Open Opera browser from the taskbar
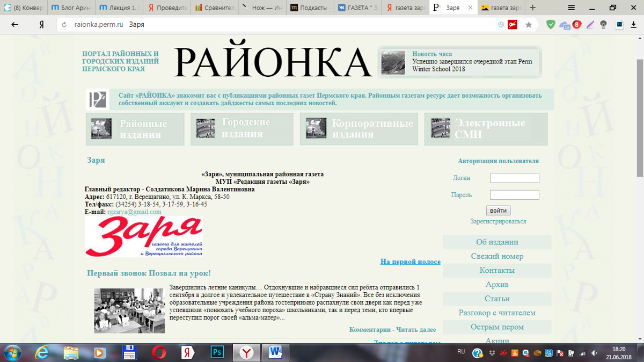644x362 pixels. coord(158,352)
